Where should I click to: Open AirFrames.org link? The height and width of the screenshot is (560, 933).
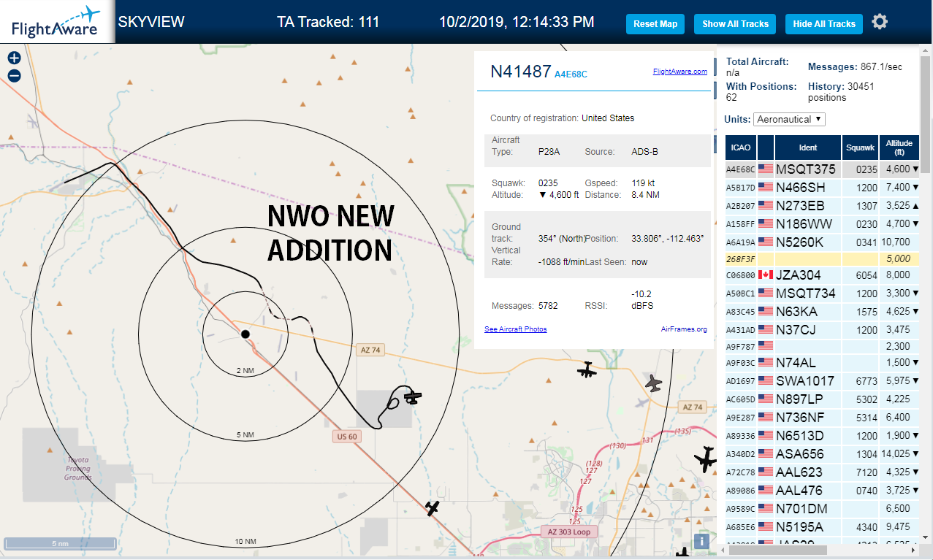(x=684, y=329)
